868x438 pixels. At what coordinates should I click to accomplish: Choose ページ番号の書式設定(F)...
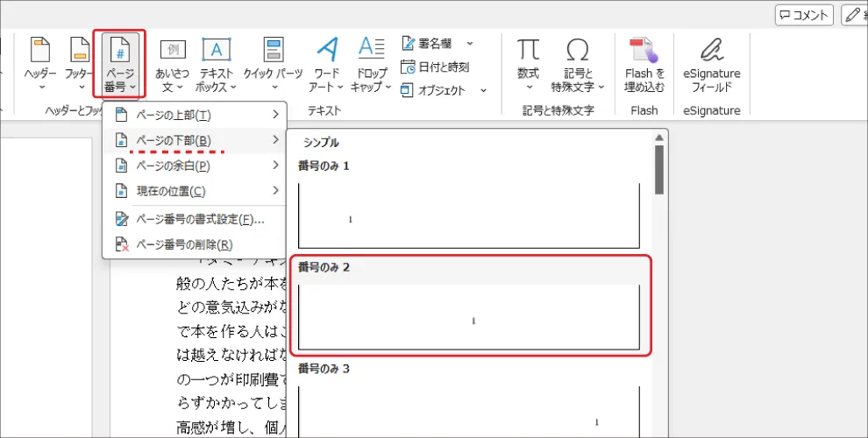(195, 220)
